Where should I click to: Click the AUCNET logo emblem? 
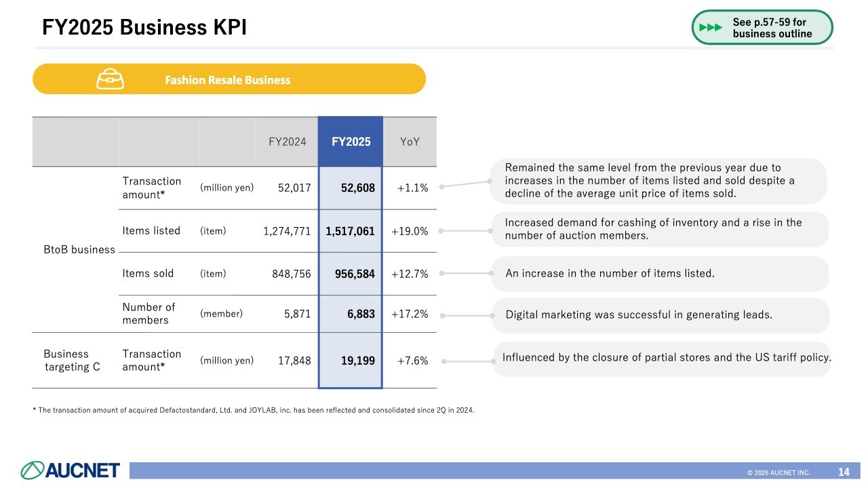[x=33, y=470]
